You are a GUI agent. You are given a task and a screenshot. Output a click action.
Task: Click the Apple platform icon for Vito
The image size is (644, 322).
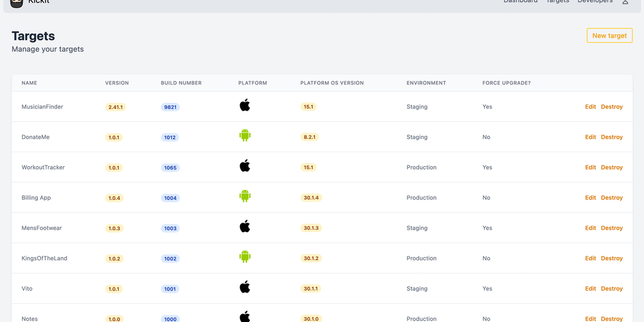click(x=245, y=287)
